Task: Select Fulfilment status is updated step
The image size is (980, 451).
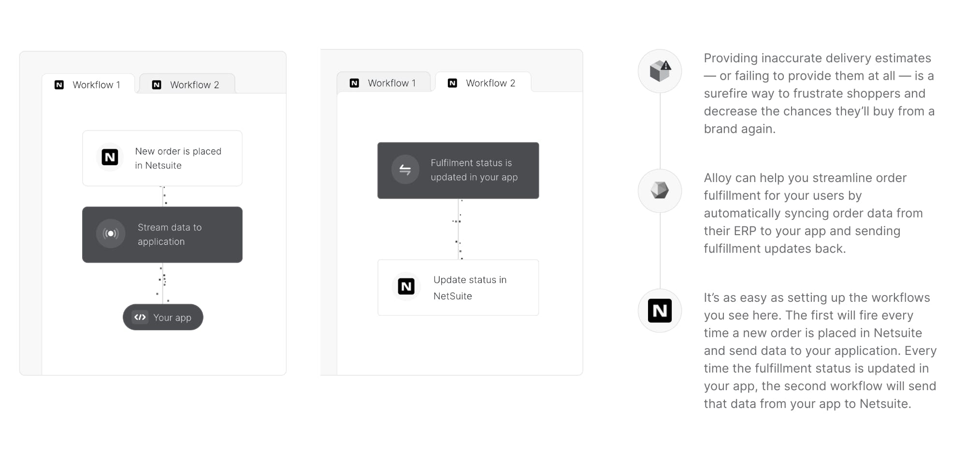Action: click(458, 170)
